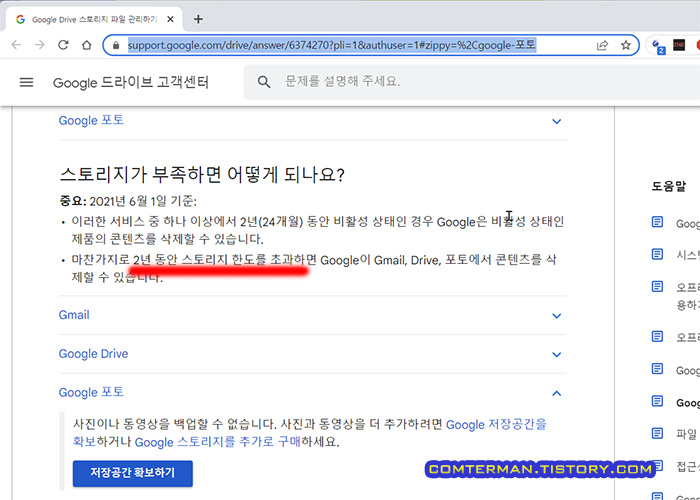This screenshot has height=500, width=700.
Task: Collapse the lower Google 포토 section chevron
Action: tap(556, 393)
